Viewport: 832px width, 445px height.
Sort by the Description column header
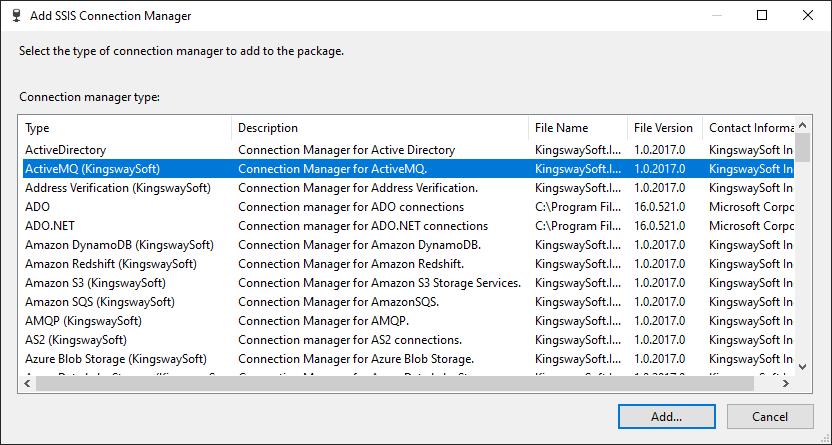click(x=380, y=128)
